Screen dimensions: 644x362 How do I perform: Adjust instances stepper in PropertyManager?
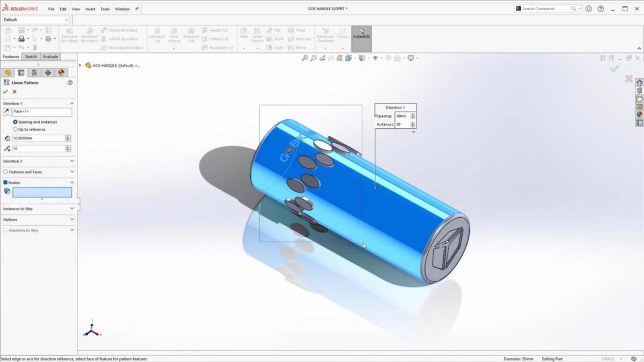[68, 149]
